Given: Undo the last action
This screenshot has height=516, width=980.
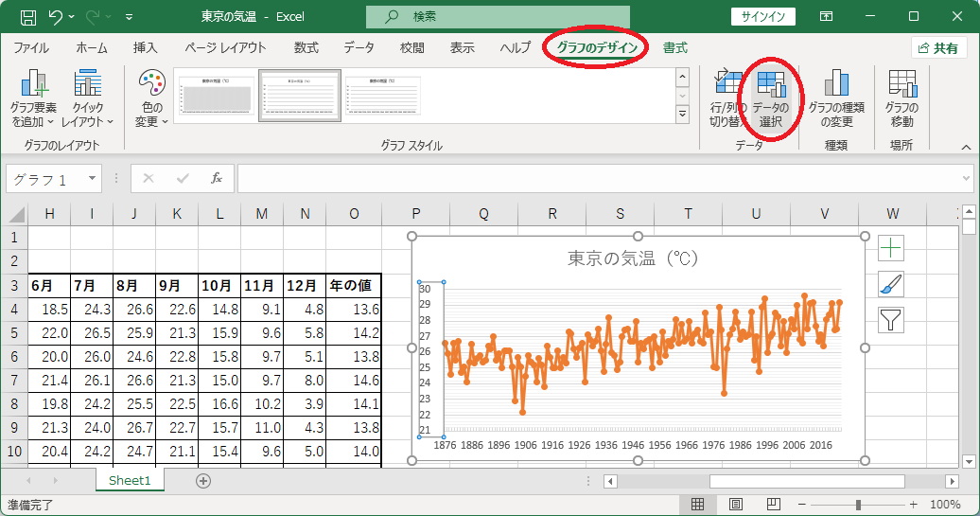Looking at the screenshot, I should [56, 17].
